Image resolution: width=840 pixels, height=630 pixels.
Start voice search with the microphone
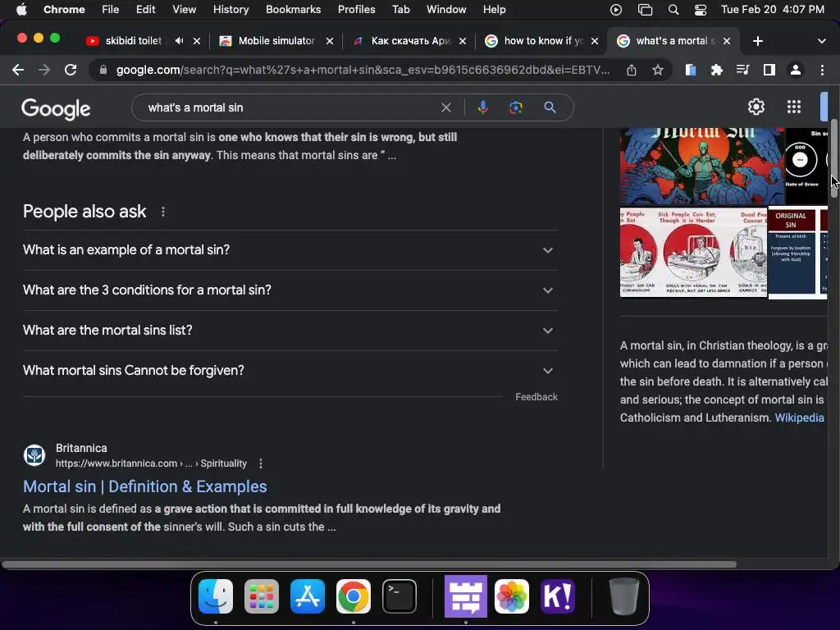click(482, 107)
